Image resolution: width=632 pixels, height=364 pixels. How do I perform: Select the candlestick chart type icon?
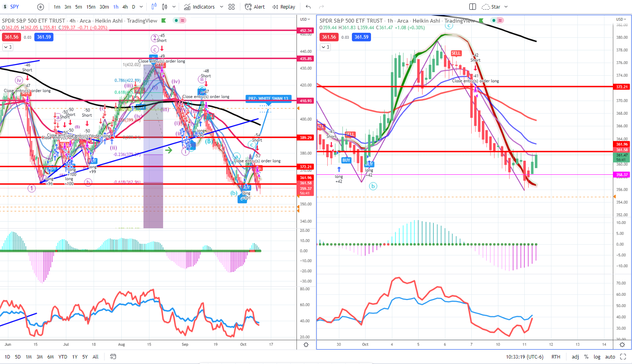point(165,7)
